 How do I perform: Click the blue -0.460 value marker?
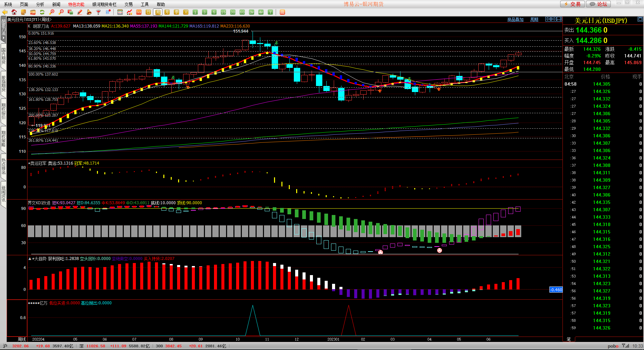tap(556, 290)
